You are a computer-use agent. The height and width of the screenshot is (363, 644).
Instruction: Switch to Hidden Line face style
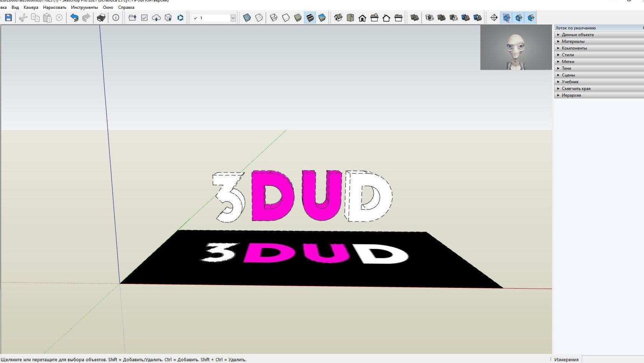coord(286,18)
